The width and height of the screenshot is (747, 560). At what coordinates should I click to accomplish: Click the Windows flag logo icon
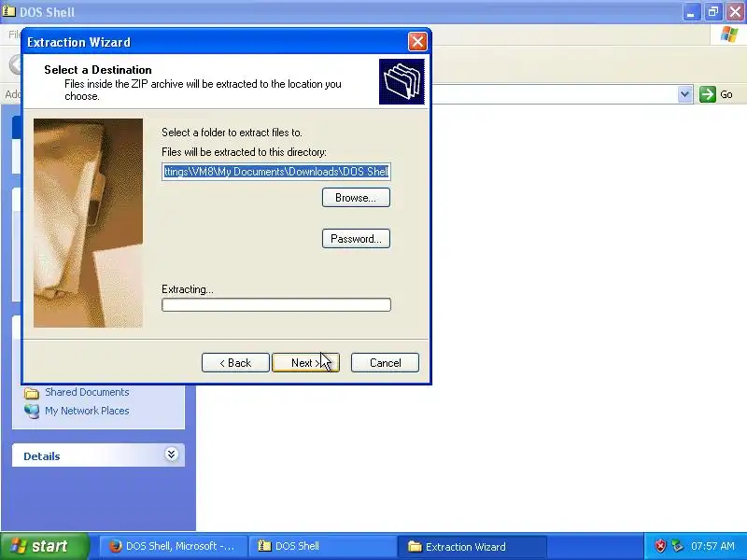pyautogui.click(x=729, y=35)
